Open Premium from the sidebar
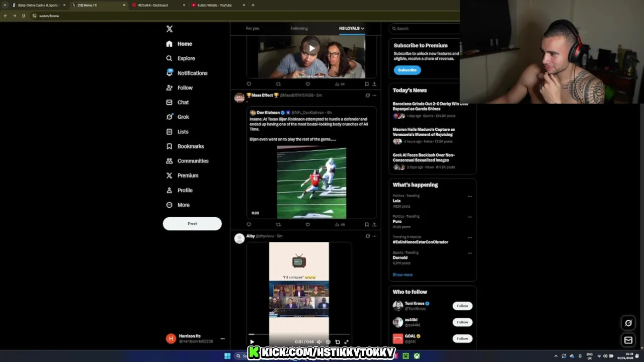This screenshot has height=362, width=644. tap(182, 175)
